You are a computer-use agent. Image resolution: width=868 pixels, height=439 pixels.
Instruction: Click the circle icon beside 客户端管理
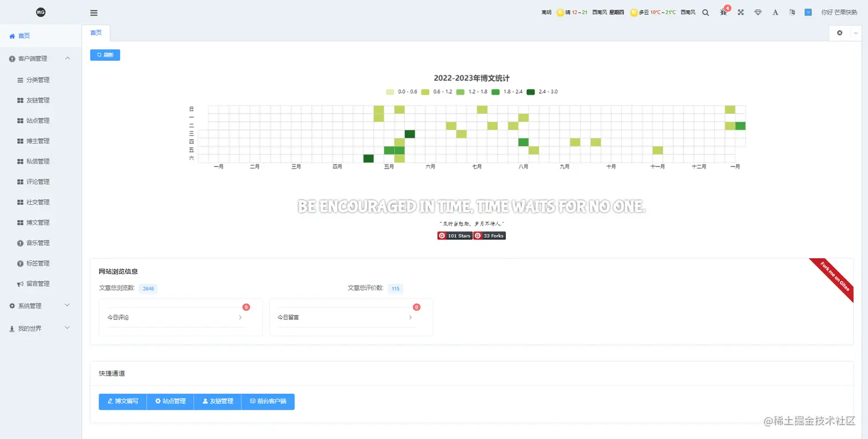(12, 59)
